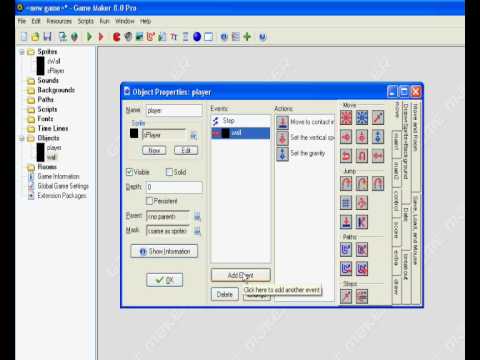The height and width of the screenshot is (360, 480).
Task: Click the Edit sprite button
Action: click(x=186, y=151)
